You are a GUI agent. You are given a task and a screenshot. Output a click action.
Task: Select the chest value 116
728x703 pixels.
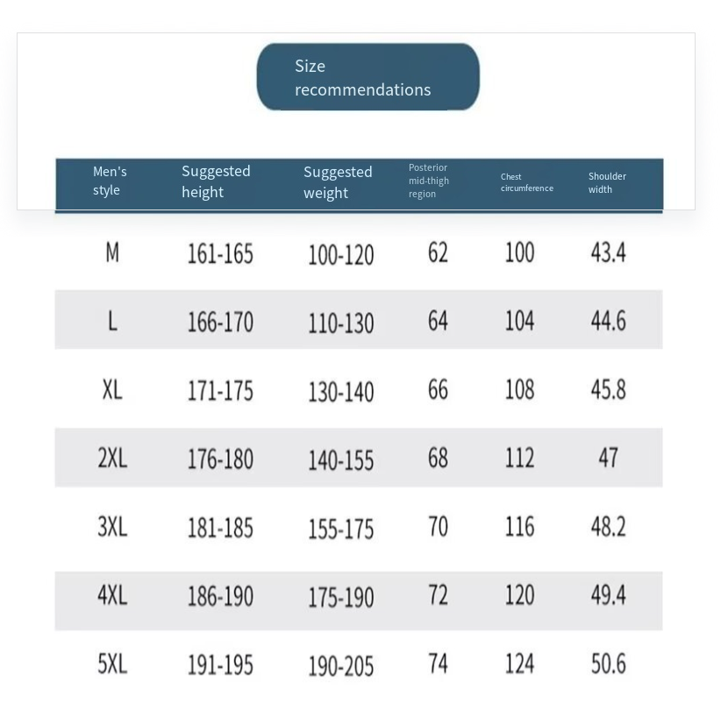[x=519, y=527]
